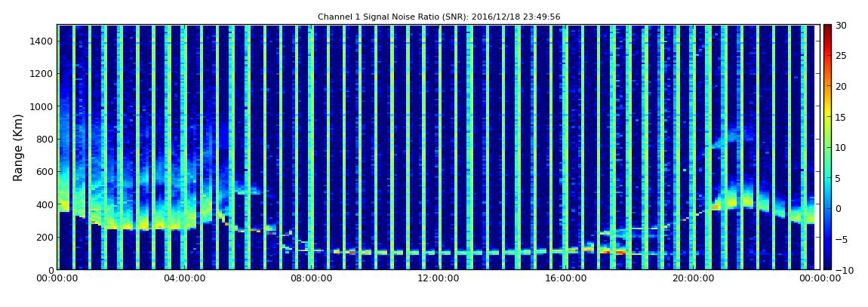Screen dimensions: 868x307
Task: Click the 600 tick label on range axis
Action: pos(45,171)
